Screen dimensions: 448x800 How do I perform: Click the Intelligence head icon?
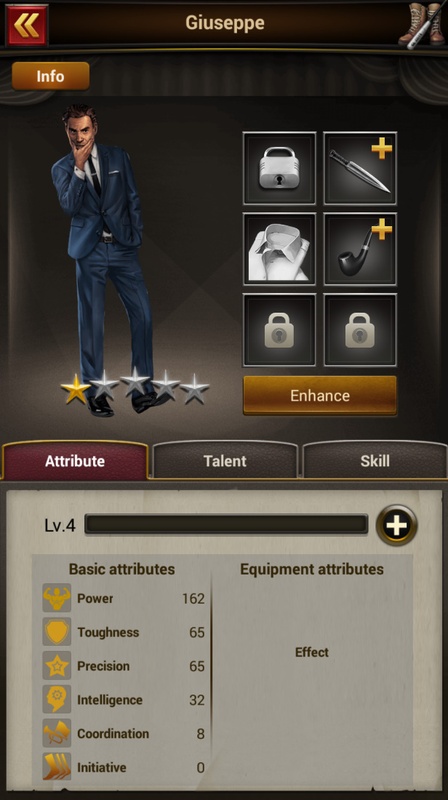pos(57,699)
